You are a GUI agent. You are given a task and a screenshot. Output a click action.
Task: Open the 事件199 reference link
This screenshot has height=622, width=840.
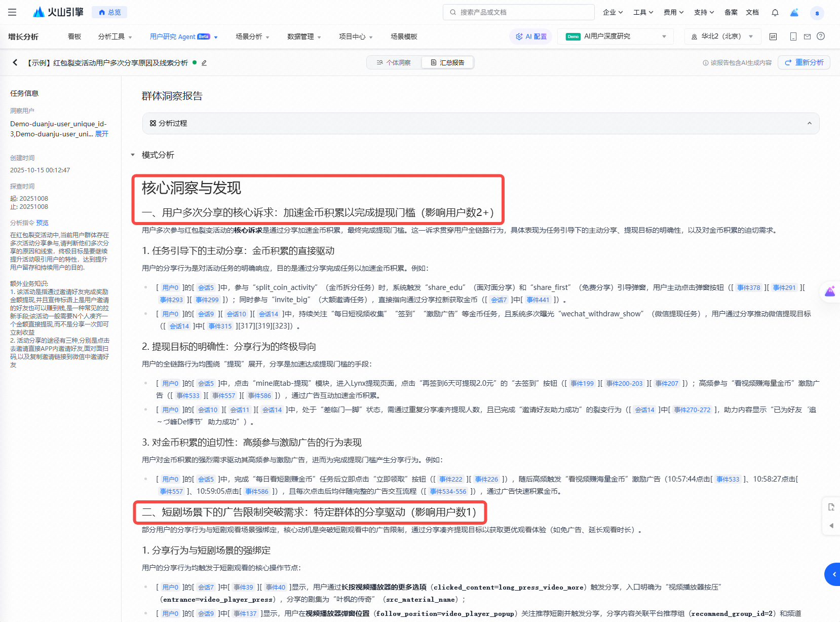click(x=582, y=383)
